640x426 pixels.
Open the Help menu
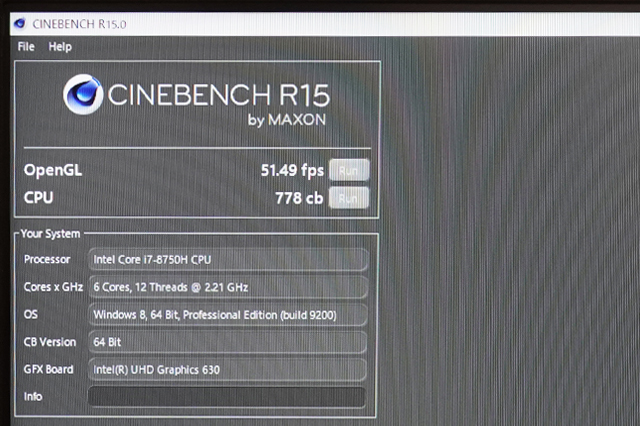[60, 47]
